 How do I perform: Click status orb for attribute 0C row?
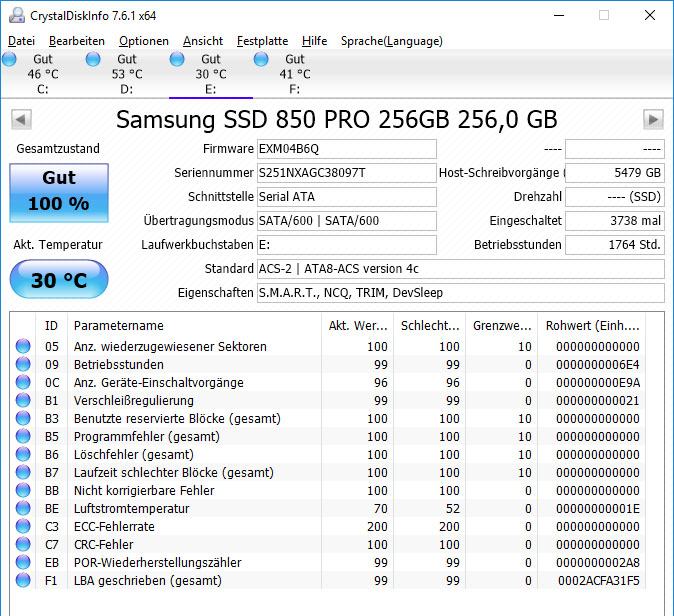[x=23, y=382]
